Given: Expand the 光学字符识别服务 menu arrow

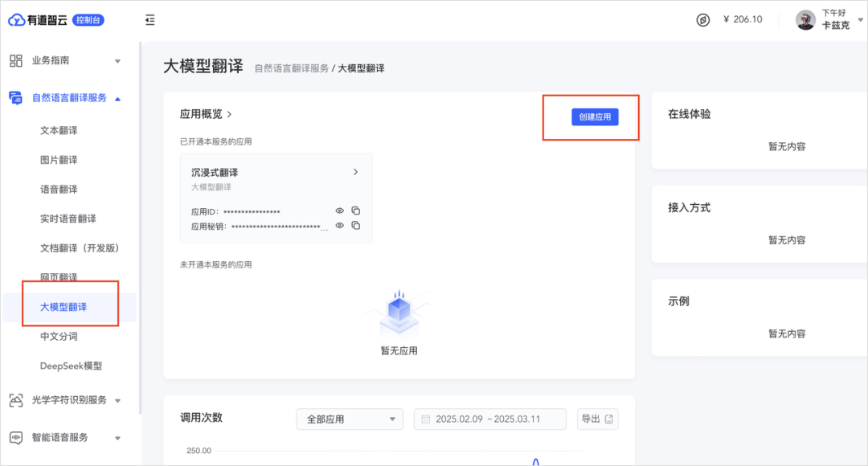Looking at the screenshot, I should click(x=117, y=401).
